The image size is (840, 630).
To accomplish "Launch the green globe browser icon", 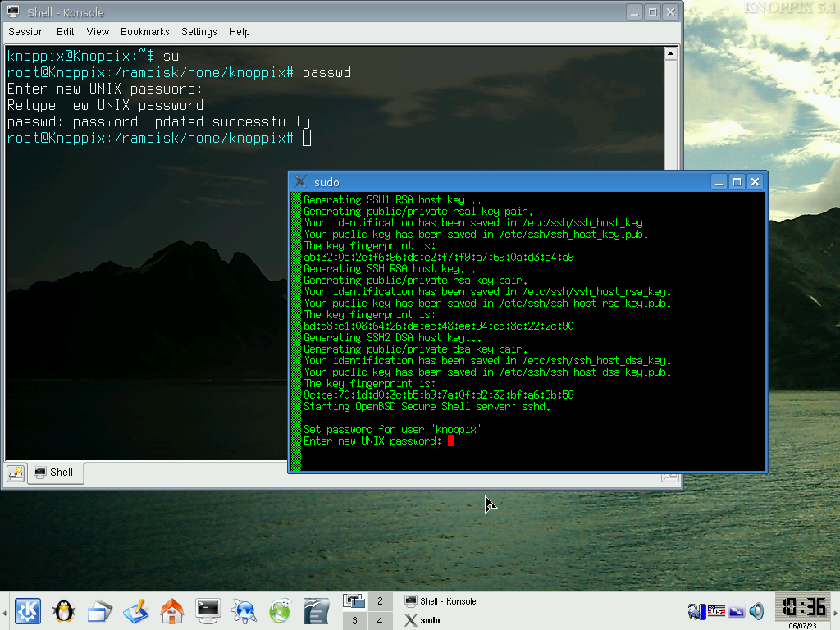I will pos(281,610).
